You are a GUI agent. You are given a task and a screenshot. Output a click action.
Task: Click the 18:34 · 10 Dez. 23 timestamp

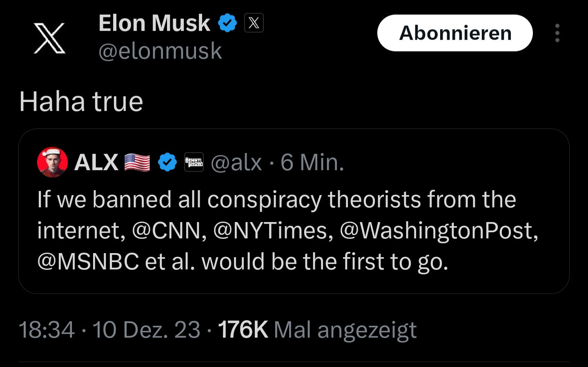point(109,329)
